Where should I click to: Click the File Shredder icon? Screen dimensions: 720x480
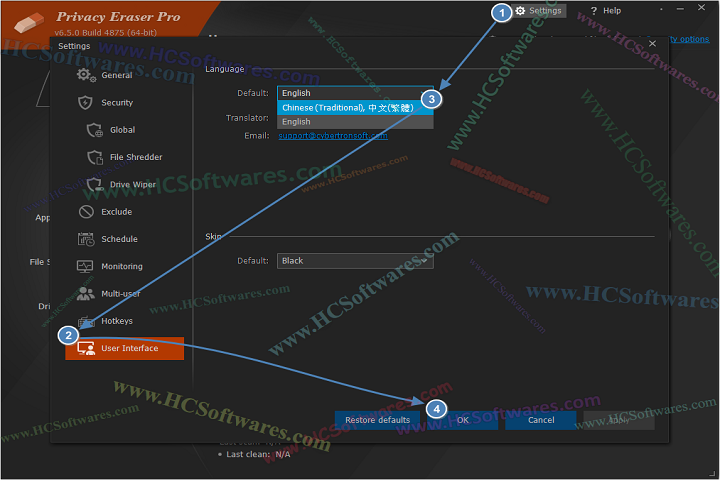click(x=95, y=157)
